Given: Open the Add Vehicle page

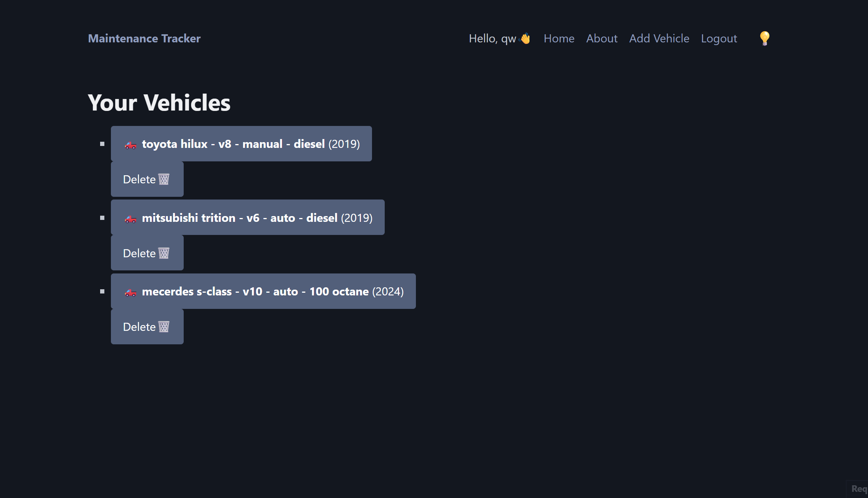Looking at the screenshot, I should coord(659,39).
